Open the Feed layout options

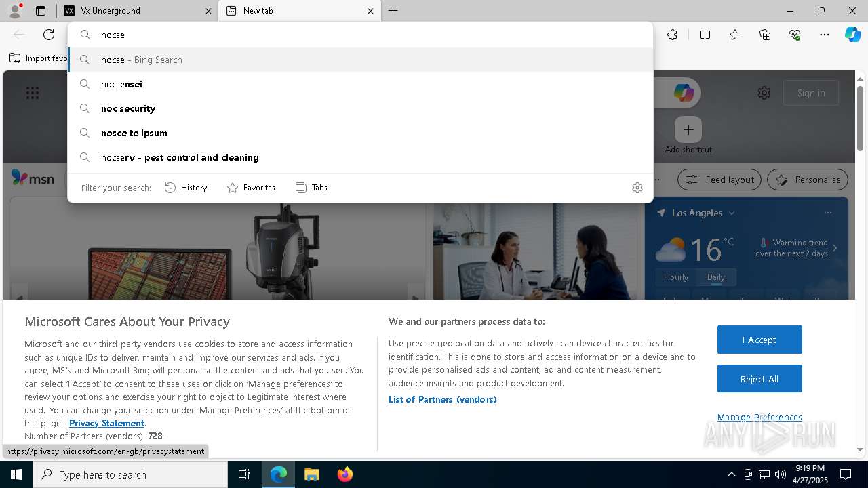tap(720, 180)
